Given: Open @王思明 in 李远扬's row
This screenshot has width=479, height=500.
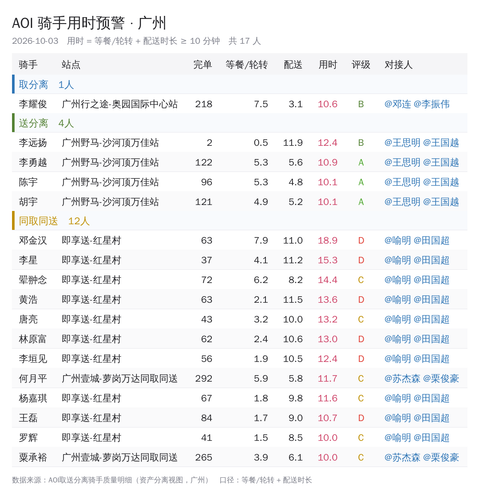Looking at the screenshot, I should coord(402,143).
